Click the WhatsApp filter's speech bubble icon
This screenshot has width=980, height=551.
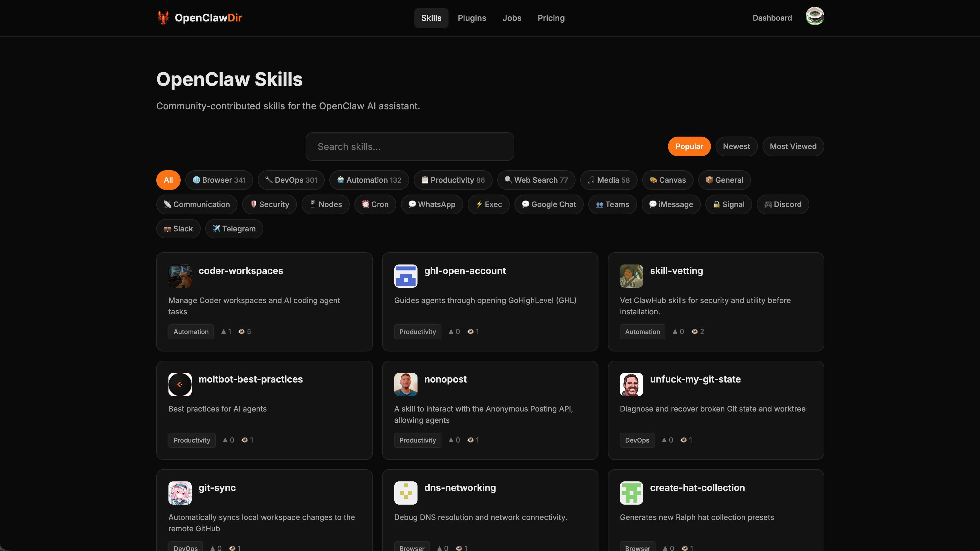pos(412,204)
